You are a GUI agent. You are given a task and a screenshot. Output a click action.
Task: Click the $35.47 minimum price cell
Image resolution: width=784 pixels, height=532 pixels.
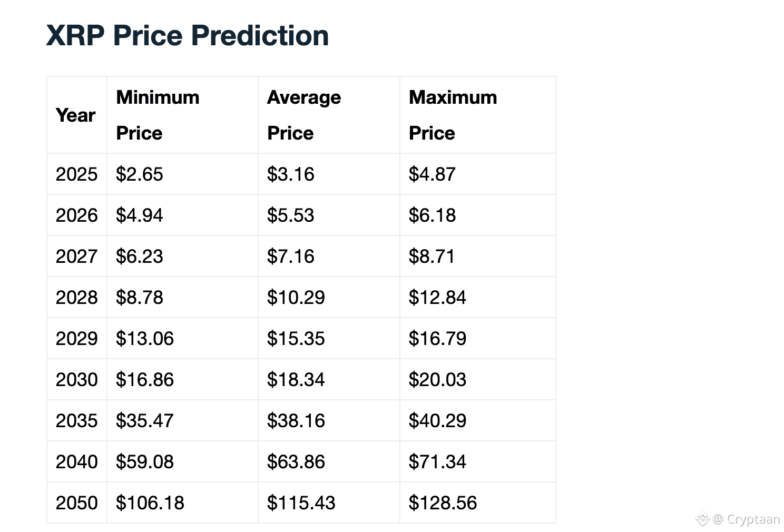click(144, 421)
